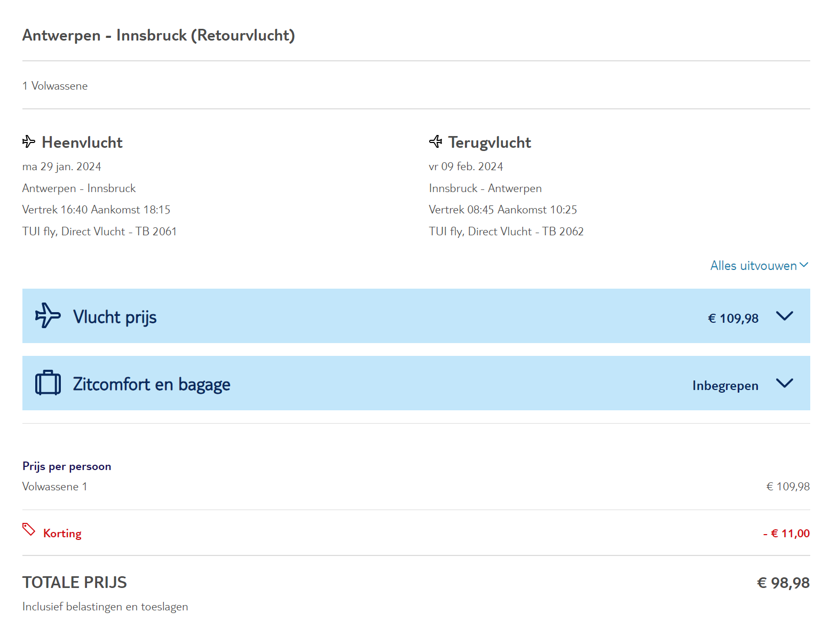Screen dimensions: 830x644
Task: Click the Inbegrepen label in baggage bar
Action: click(x=725, y=386)
